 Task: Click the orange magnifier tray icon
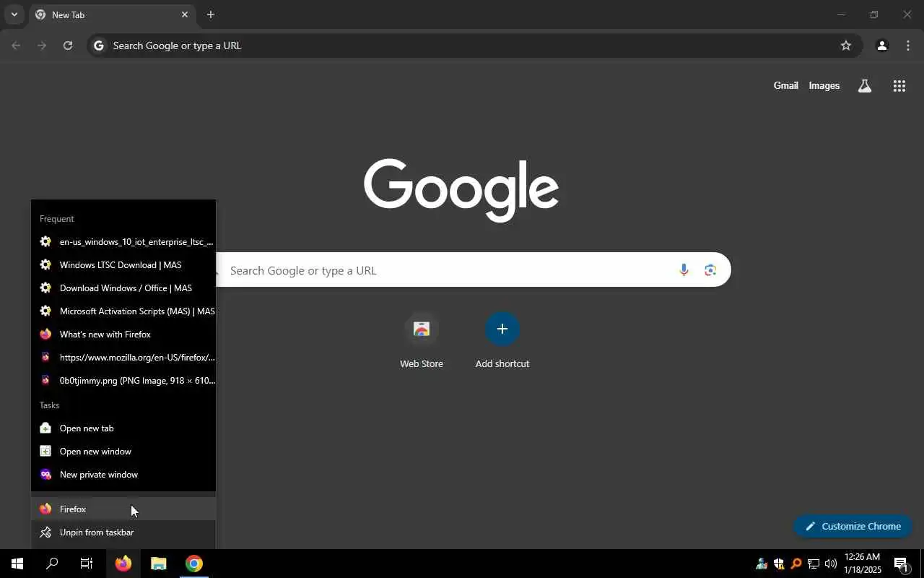coord(796,564)
